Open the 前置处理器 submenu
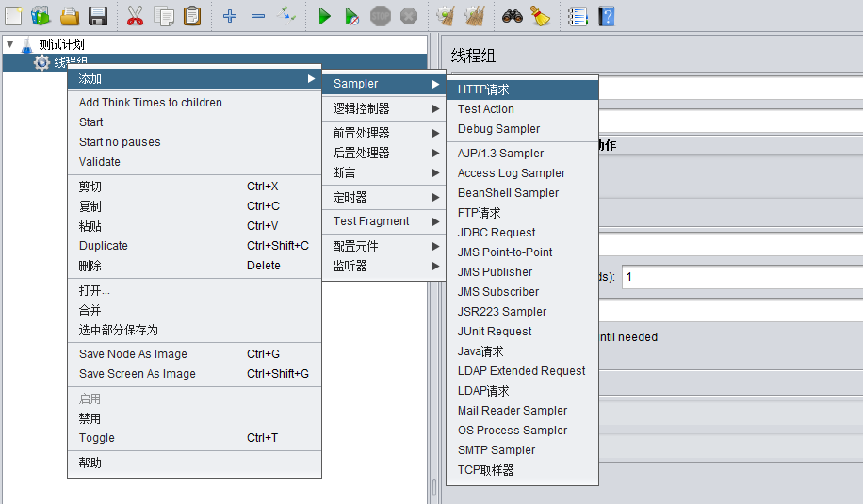The image size is (863, 504). pyautogui.click(x=383, y=133)
